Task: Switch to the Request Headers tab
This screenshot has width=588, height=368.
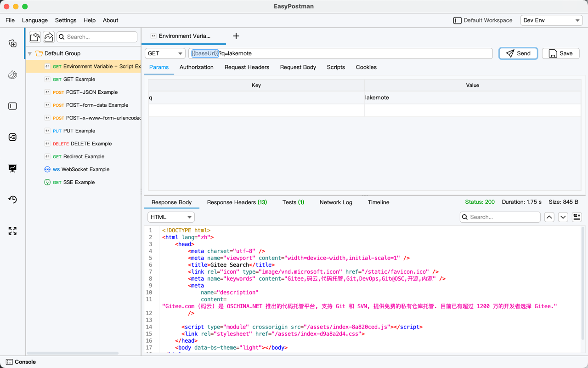Action: click(247, 67)
